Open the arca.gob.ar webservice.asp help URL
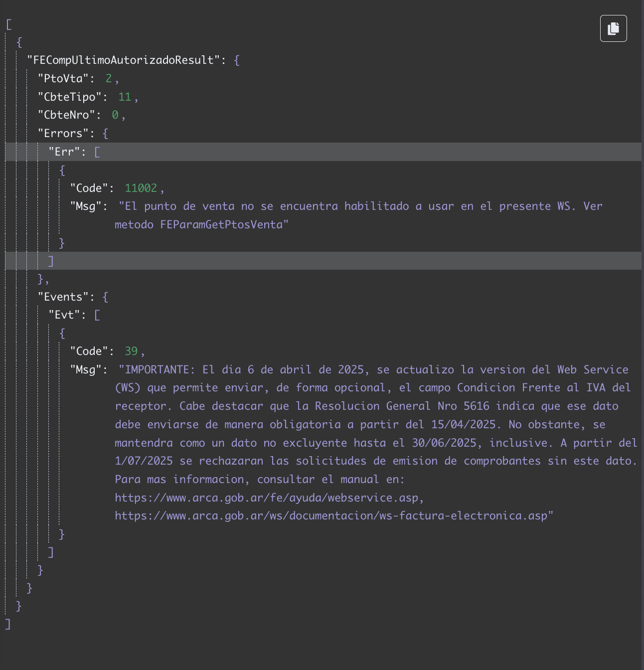 268,498
